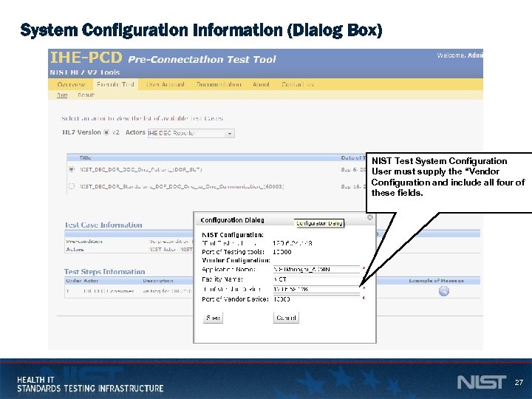Edit the Facility Name field
Viewport: 532px width, 399px height.
click(x=316, y=279)
